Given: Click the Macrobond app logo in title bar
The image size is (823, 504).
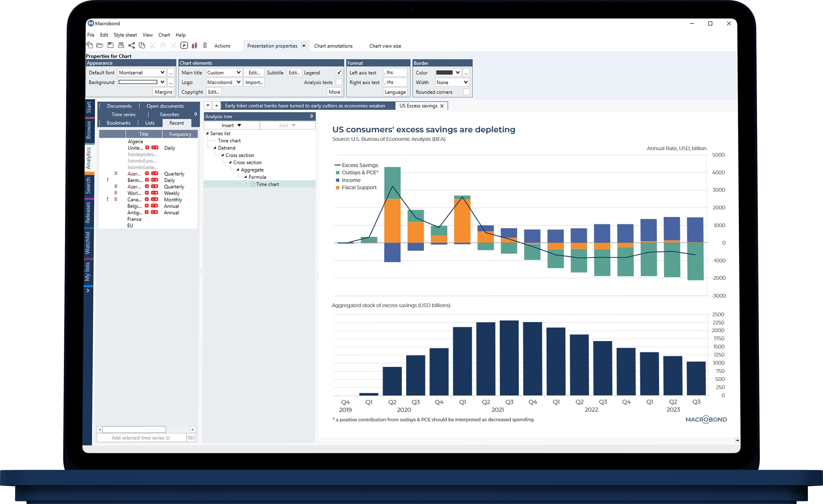Looking at the screenshot, I should pyautogui.click(x=91, y=23).
